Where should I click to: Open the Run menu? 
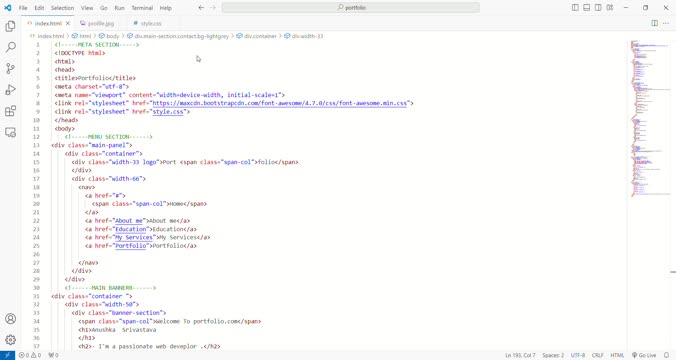pyautogui.click(x=119, y=8)
